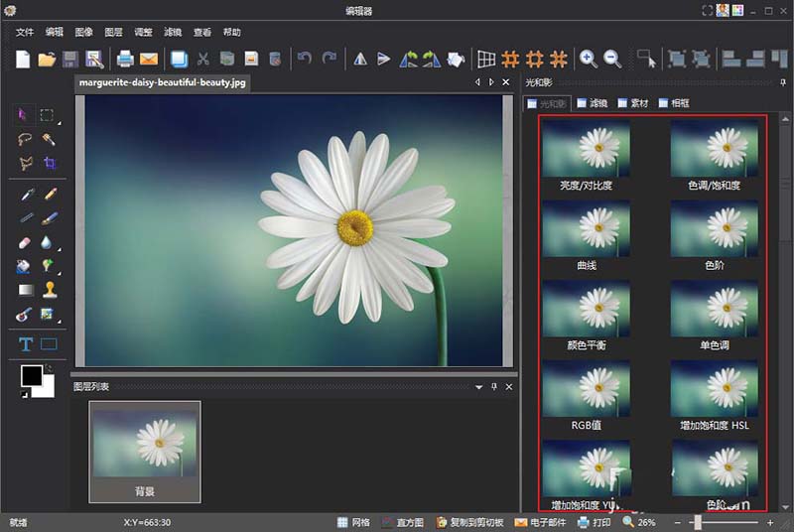794x532 pixels.
Task: Switch to the 相框 tab
Action: click(672, 103)
